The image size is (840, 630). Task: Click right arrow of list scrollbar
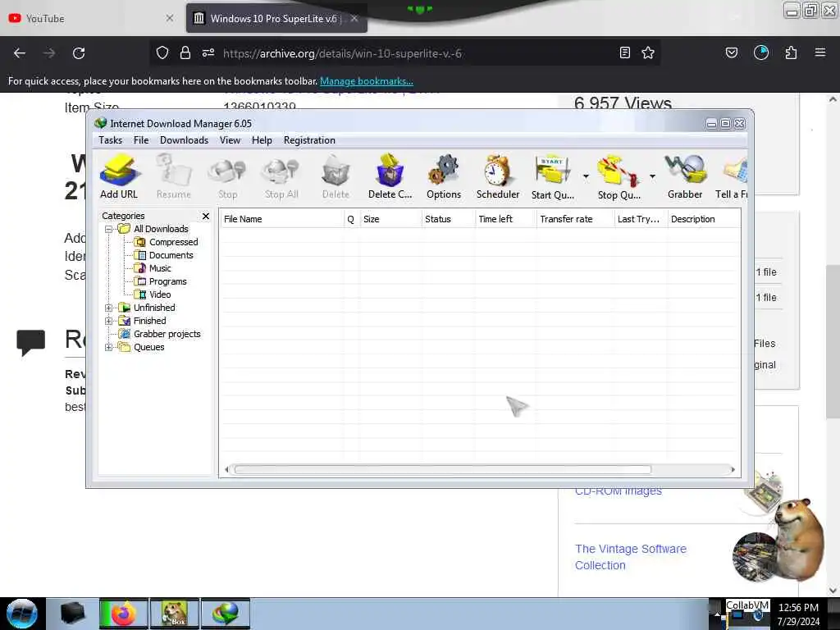(x=733, y=470)
